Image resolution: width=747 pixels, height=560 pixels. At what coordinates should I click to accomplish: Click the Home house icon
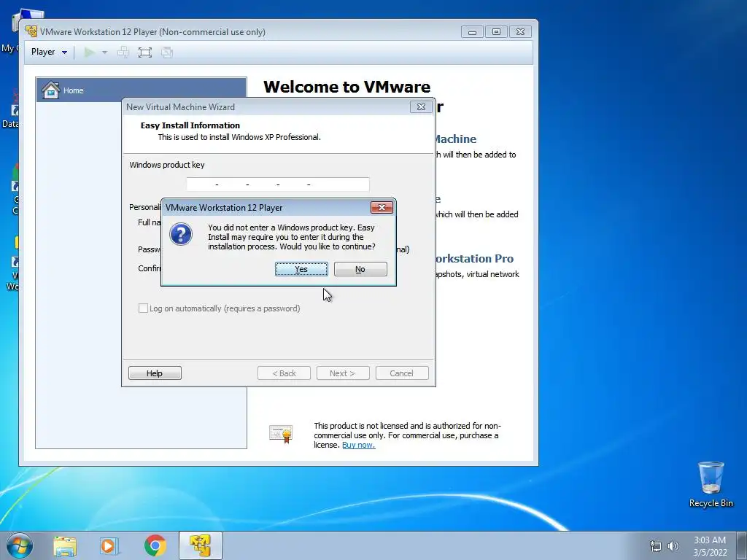coord(50,90)
